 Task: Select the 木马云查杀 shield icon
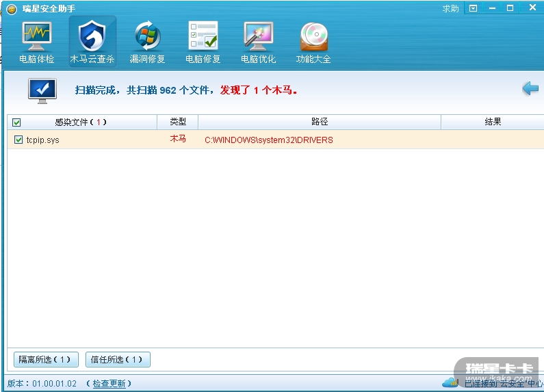pos(92,36)
